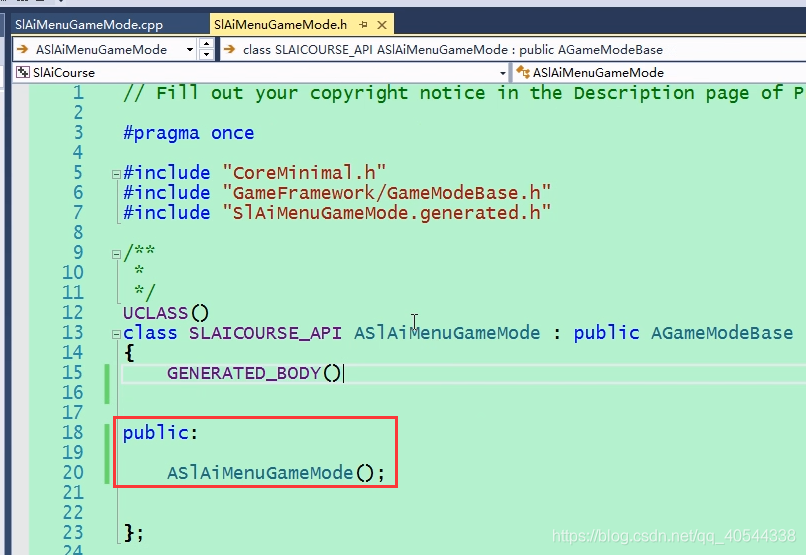Image resolution: width=806 pixels, height=555 pixels.
Task: Click the GENERATED_BODY() macro
Action: click(254, 373)
